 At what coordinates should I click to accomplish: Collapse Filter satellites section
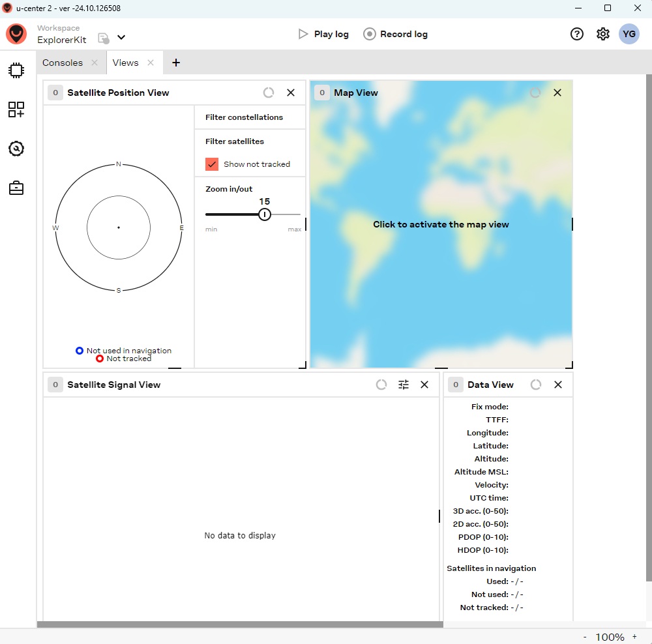235,141
